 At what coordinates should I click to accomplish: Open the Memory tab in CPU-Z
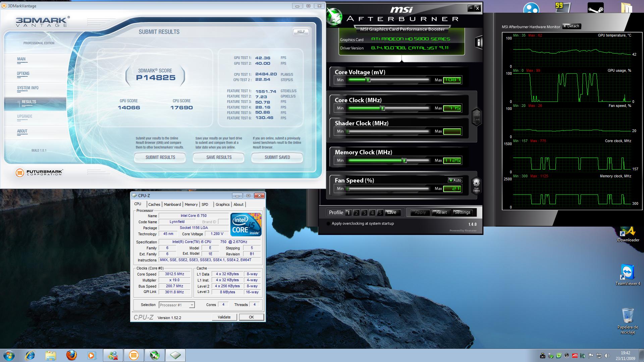coord(191,204)
